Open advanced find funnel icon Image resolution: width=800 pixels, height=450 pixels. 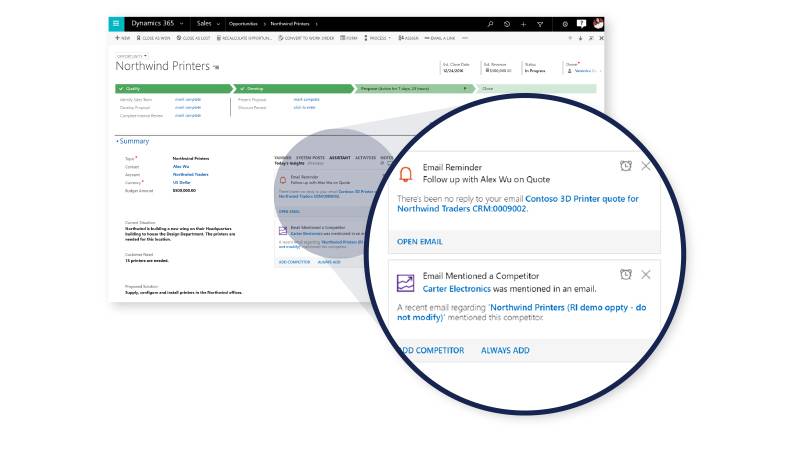[x=540, y=24]
